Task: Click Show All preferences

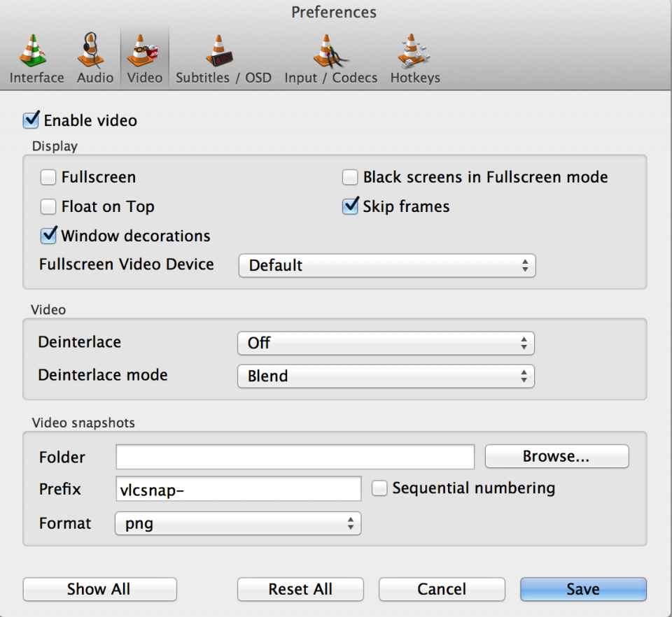Action: (99, 589)
